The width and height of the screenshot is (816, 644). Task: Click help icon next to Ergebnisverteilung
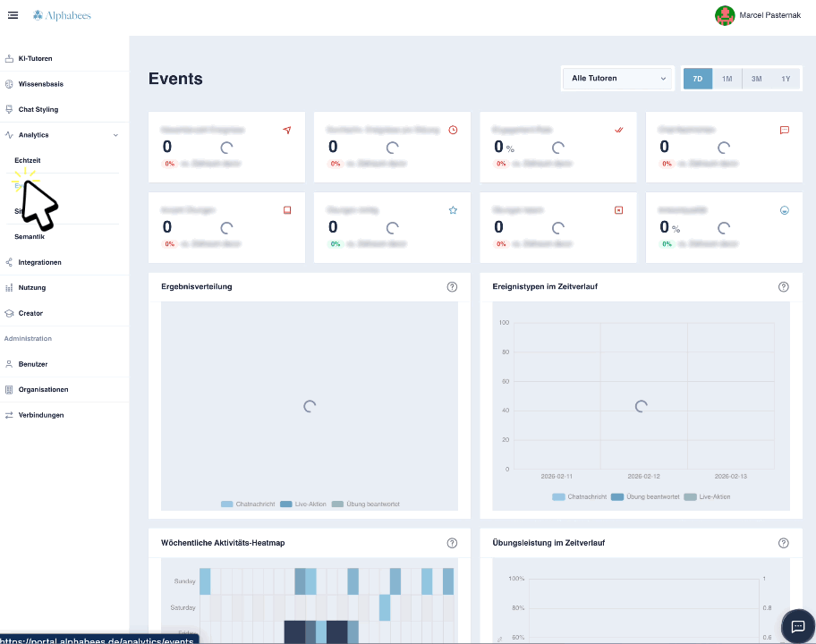tap(452, 287)
